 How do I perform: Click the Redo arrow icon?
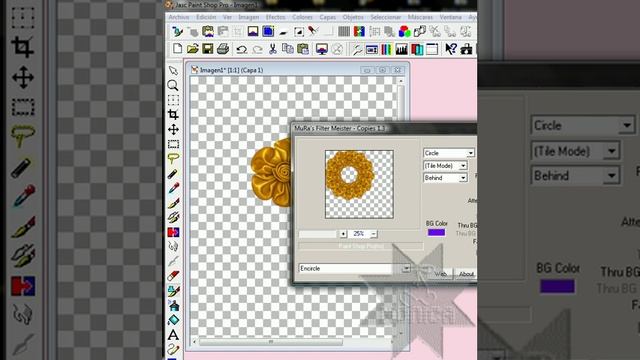click(257, 49)
